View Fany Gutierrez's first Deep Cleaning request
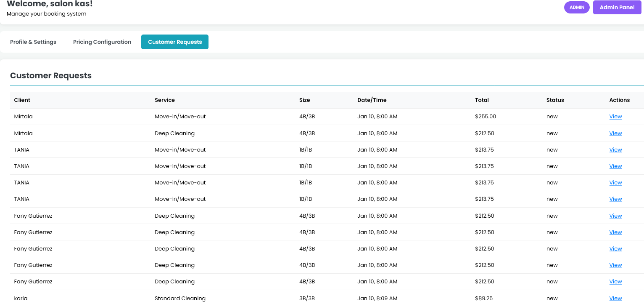The width and height of the screenshot is (644, 304). (x=615, y=216)
